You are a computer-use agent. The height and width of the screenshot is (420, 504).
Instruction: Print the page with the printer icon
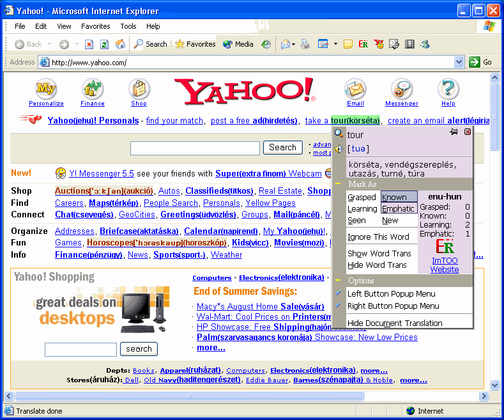[x=305, y=44]
